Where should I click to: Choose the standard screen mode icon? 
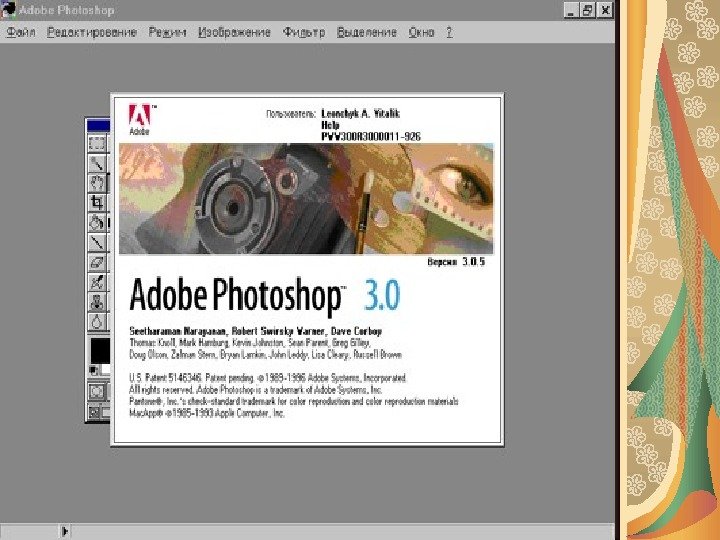[94, 412]
